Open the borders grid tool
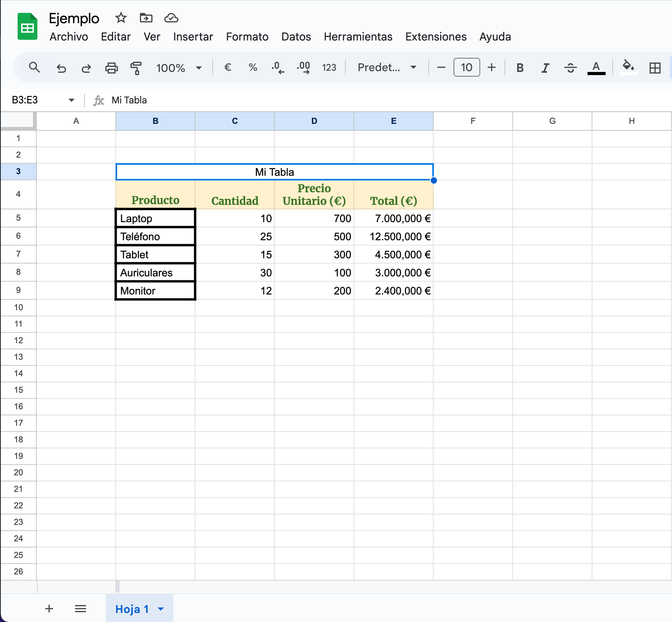This screenshot has height=622, width=672. 655,68
